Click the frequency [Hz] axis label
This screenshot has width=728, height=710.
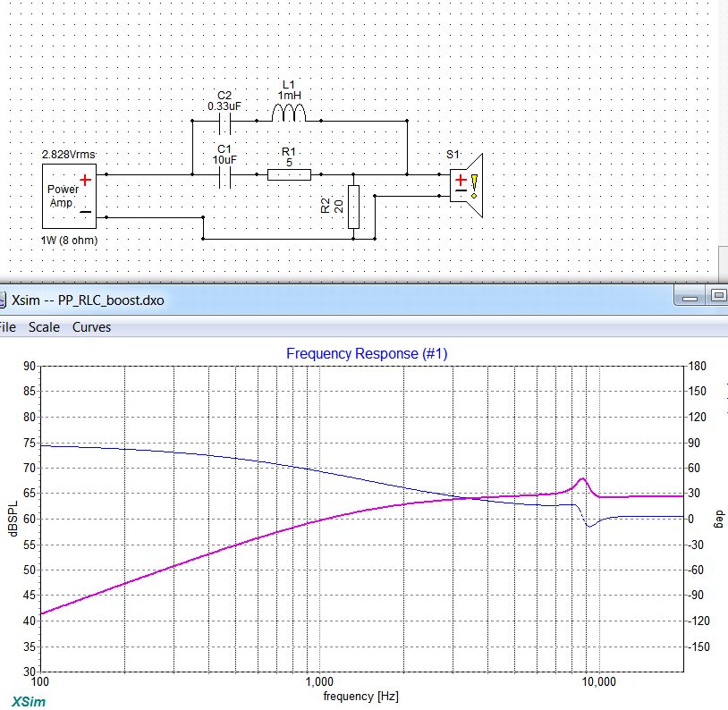361,697
